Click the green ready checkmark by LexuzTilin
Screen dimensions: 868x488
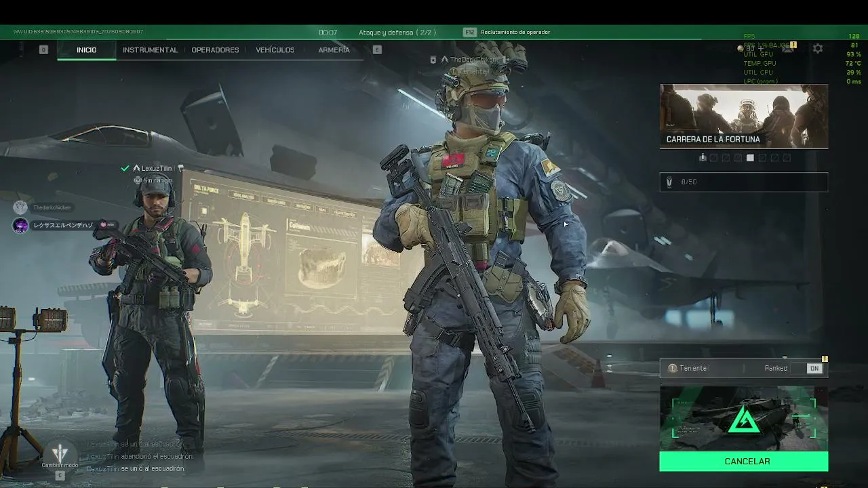[x=125, y=168]
